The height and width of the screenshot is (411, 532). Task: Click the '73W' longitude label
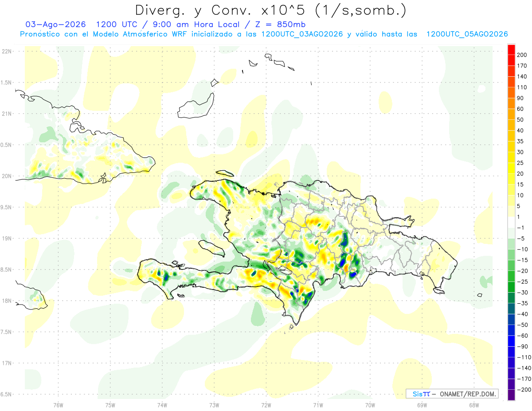(214, 405)
